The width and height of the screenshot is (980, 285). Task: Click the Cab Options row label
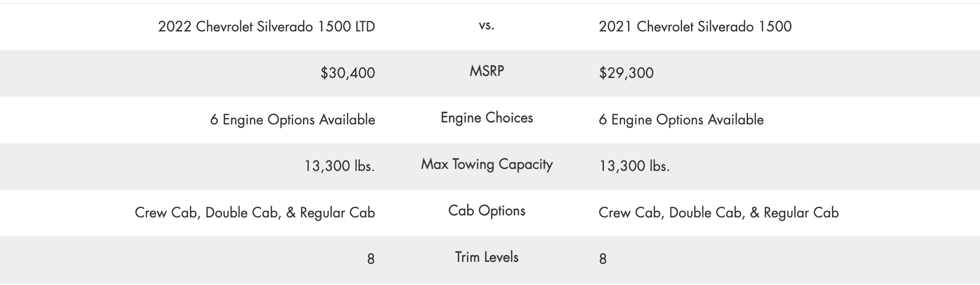click(x=487, y=211)
